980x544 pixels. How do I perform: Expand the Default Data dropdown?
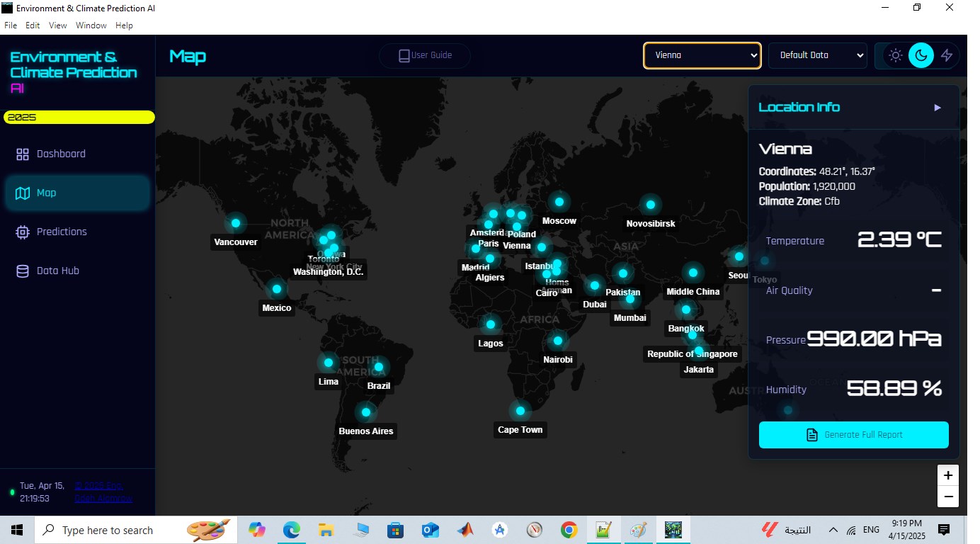[818, 55]
